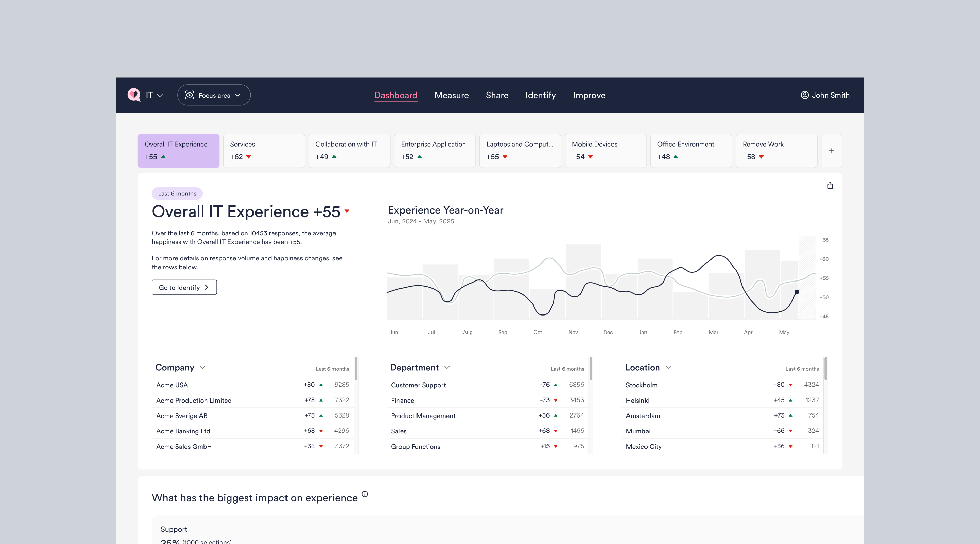980x544 pixels.
Task: Select the Acme Banking Ltd row
Action: (x=252, y=431)
